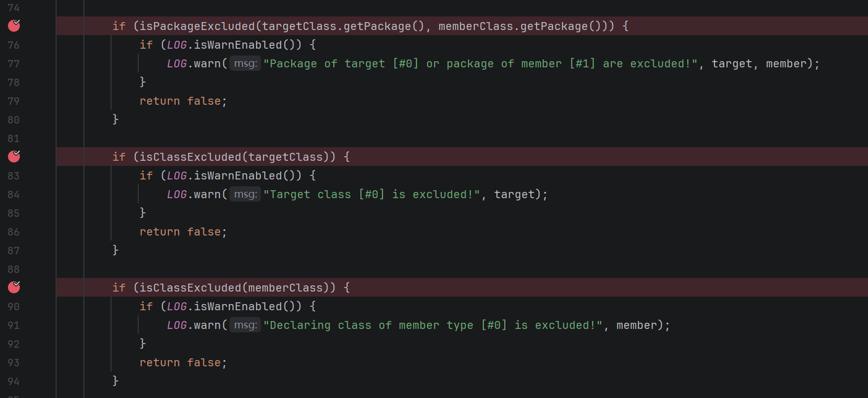
Task: Click the closing brace on line 87
Action: tap(116, 250)
